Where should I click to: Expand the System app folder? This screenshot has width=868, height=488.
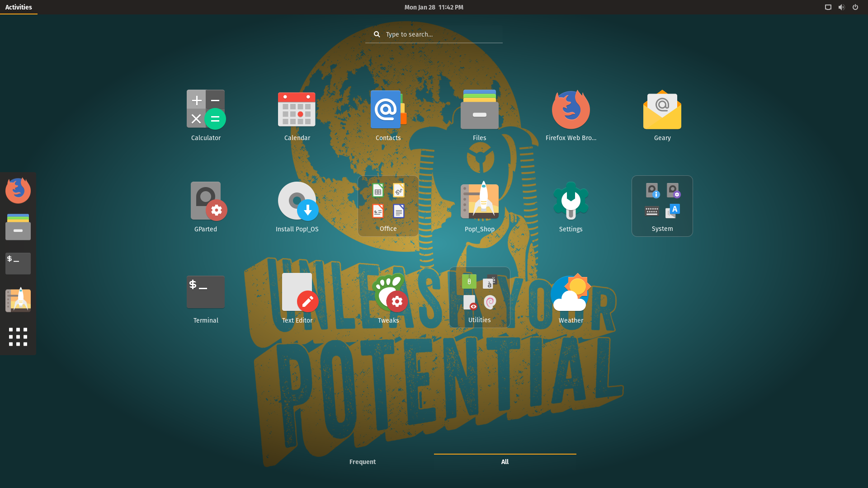[662, 206]
